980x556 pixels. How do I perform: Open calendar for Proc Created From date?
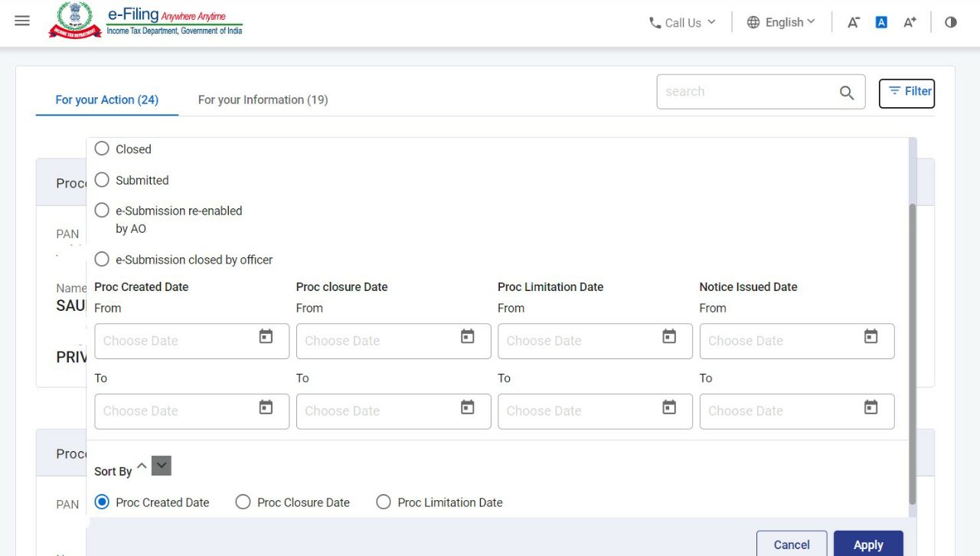pos(266,337)
